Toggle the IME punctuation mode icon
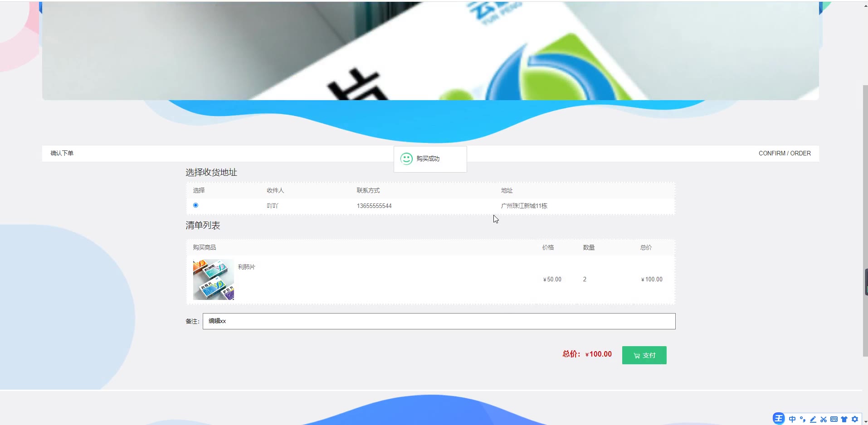Viewport: 868px width, 425px height. [803, 419]
